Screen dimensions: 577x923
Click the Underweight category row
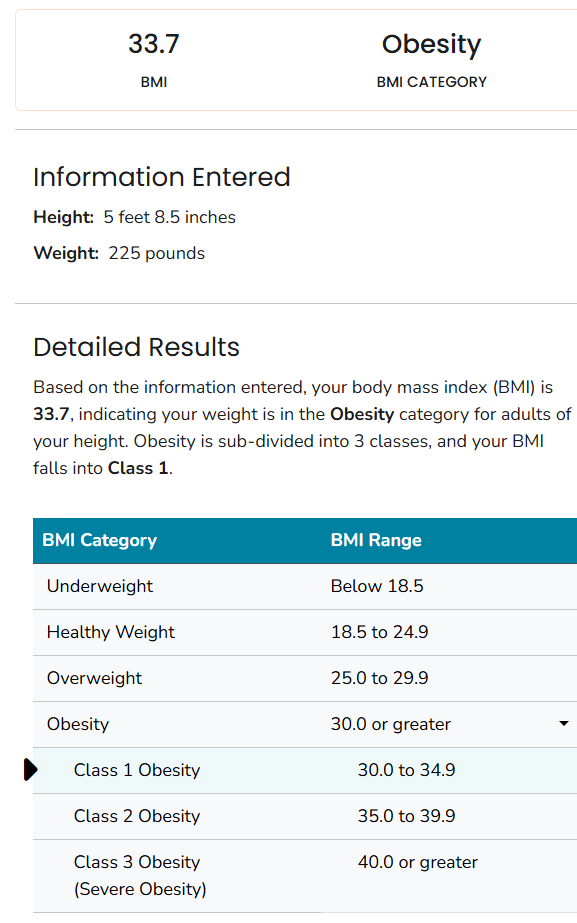305,586
